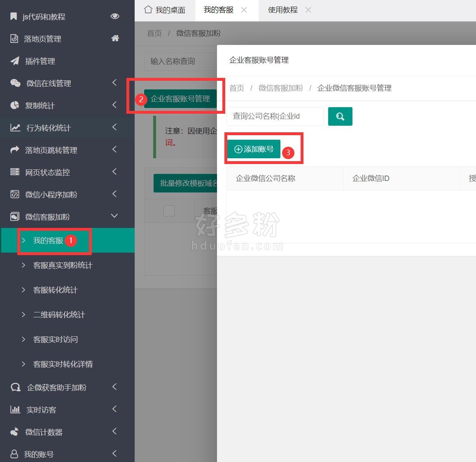Image resolution: width=476 pixels, height=462 pixels.
Task: Close the 我的客服 tab
Action: point(244,10)
